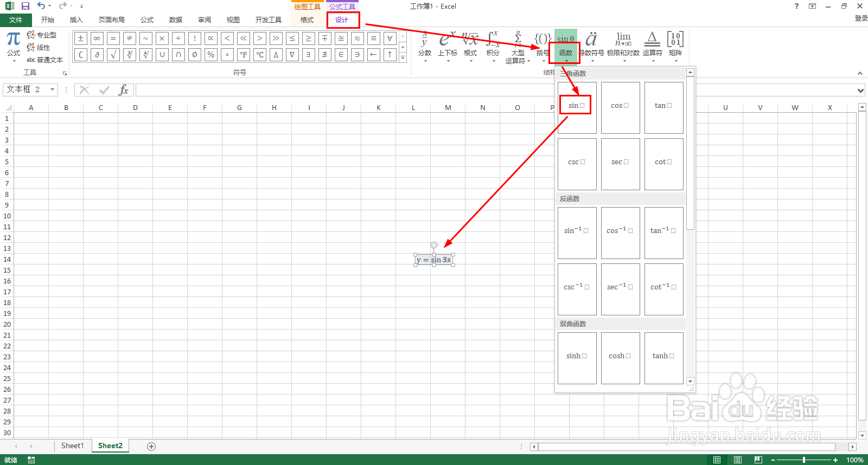The width and height of the screenshot is (868, 465).
Task: Zoom in with the plus button
Action: coord(835,460)
